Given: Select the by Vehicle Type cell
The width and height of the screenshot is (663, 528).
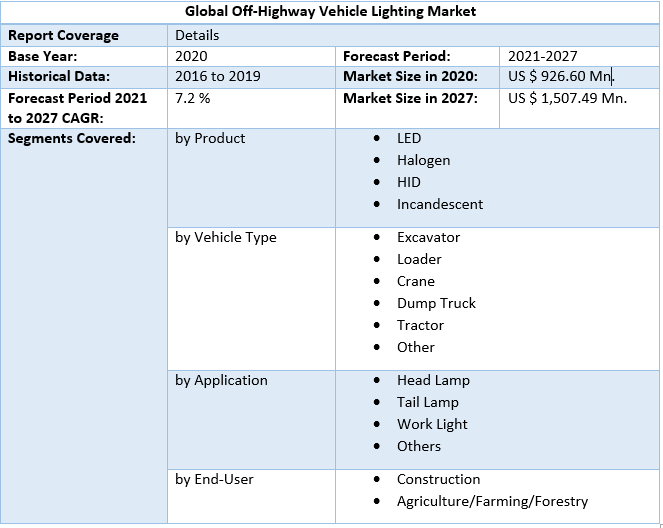Looking at the screenshot, I should pos(226,237).
